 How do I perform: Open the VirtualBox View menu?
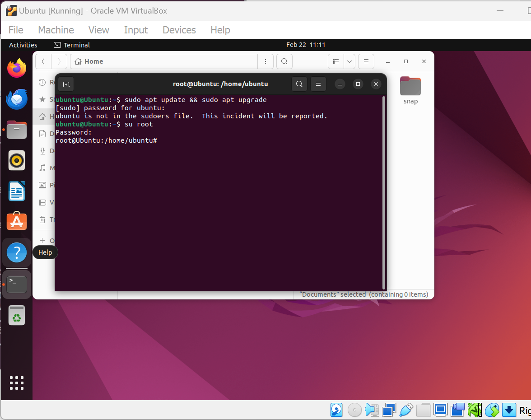(x=98, y=30)
